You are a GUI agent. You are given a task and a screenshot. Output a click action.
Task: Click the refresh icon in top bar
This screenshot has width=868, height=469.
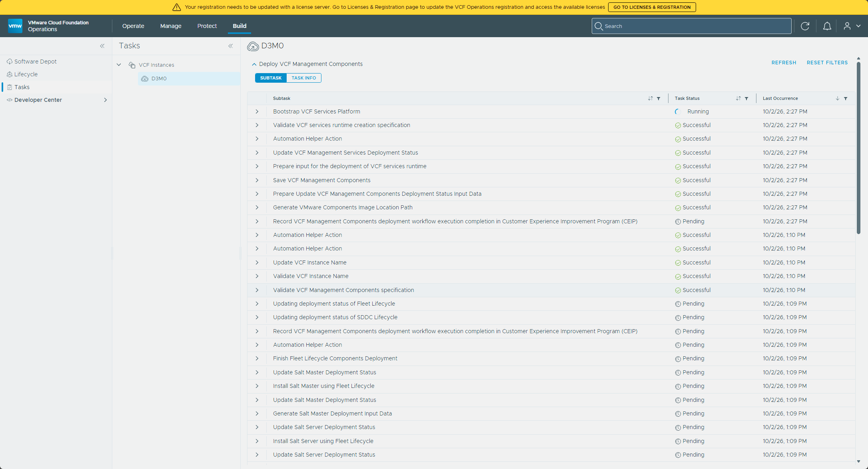coord(805,26)
